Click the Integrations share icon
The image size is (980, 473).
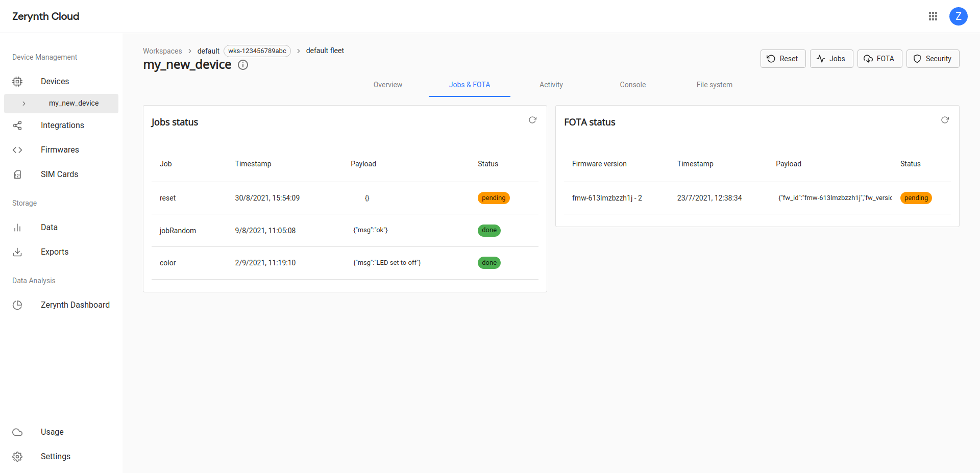17,126
